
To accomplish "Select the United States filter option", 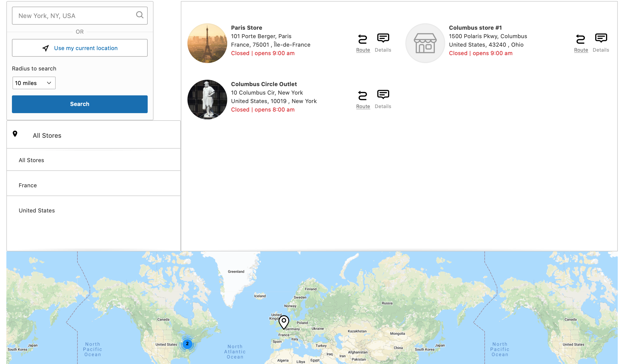I will click(94, 211).
